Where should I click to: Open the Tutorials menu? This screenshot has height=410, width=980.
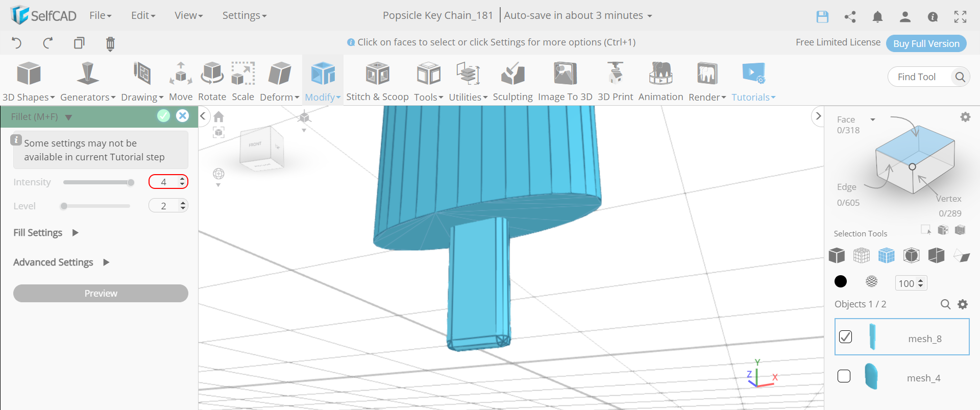pyautogui.click(x=753, y=82)
